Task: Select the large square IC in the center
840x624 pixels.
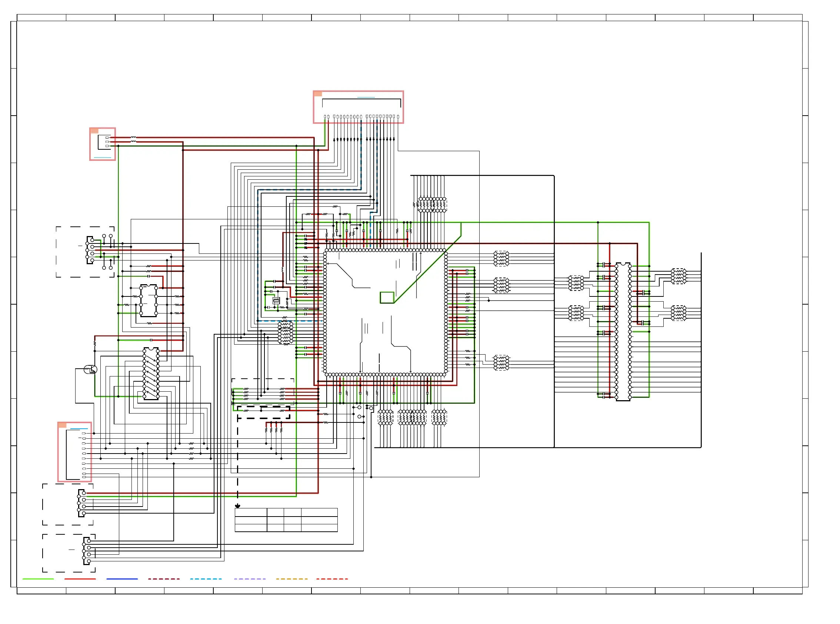Action: point(386,313)
